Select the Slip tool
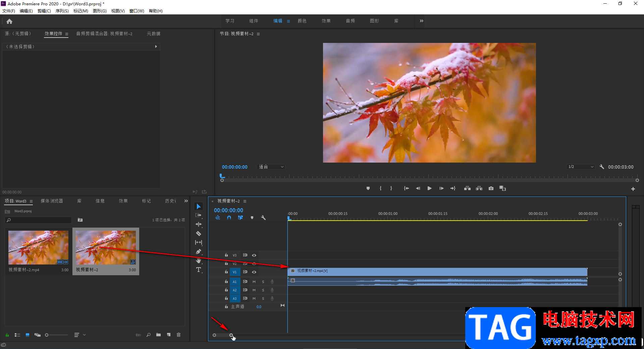Image resolution: width=644 pixels, height=349 pixels. click(x=199, y=242)
